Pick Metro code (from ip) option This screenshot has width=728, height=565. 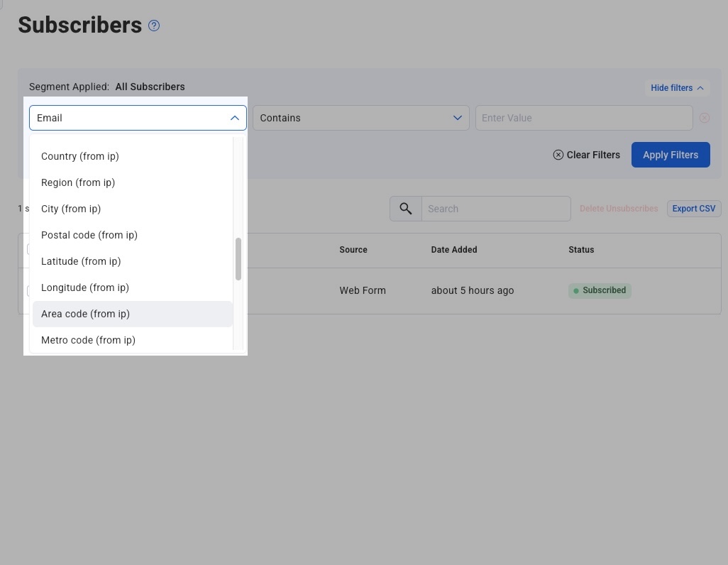tap(88, 340)
